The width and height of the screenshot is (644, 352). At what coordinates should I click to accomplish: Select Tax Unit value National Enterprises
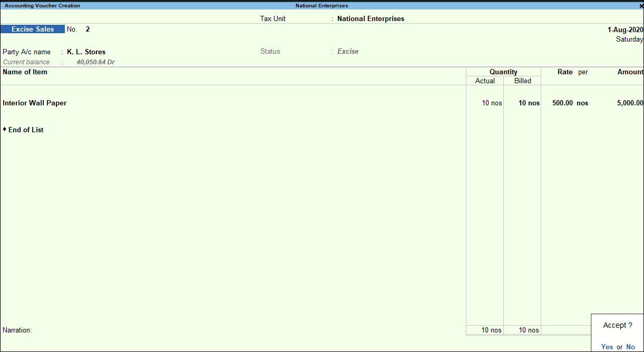(x=370, y=18)
